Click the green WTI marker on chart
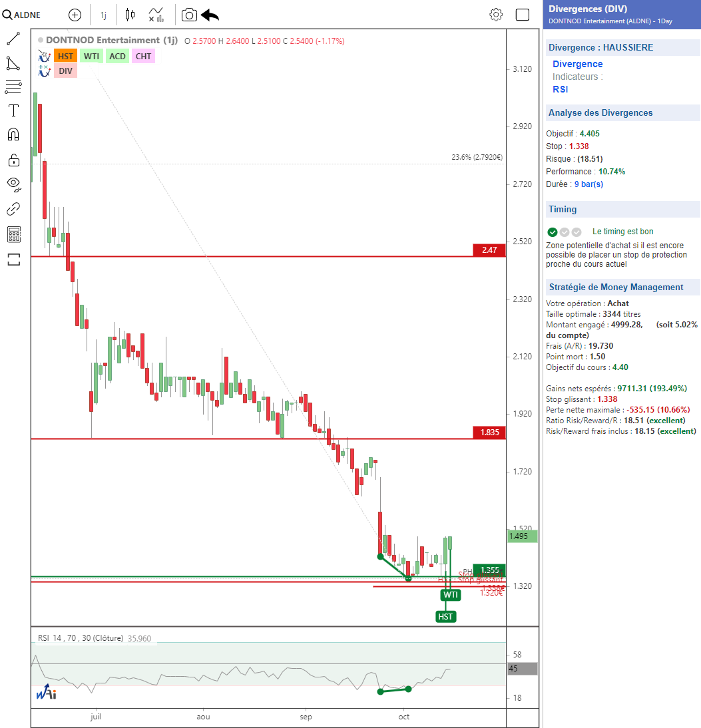Screen dimensions: 701x728 tap(450, 595)
